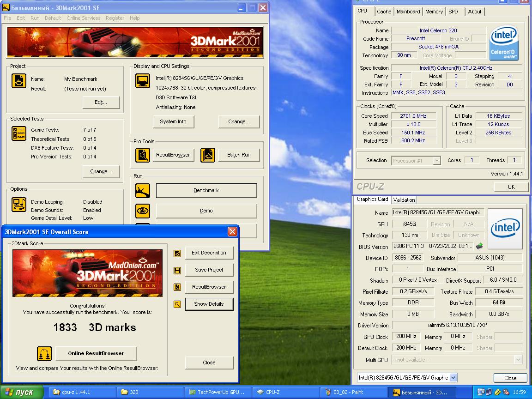The image size is (532, 399).
Task: Click the Close button in GPU-Z
Action: [x=510, y=378]
